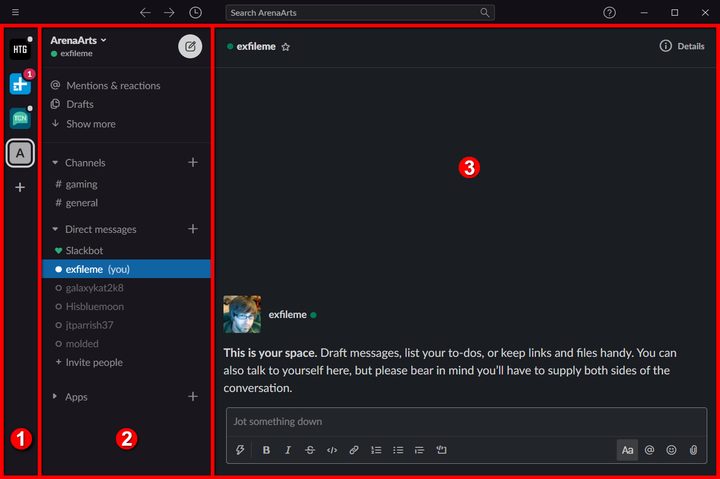Compose a new message with pencil button
Viewport: 720px width, 479px height.
tap(190, 46)
